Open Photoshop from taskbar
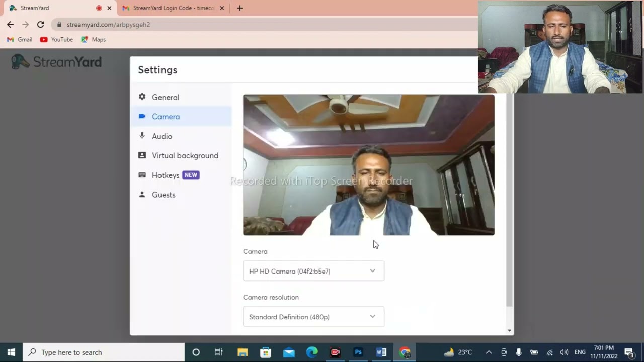Screen dimensions: 644x362 tap(358, 352)
